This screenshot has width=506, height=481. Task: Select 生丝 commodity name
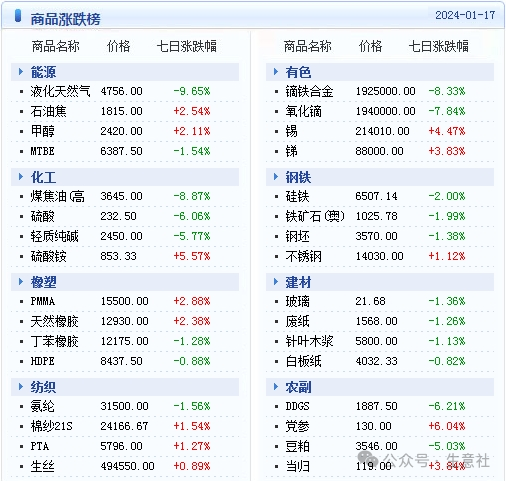coord(43,466)
